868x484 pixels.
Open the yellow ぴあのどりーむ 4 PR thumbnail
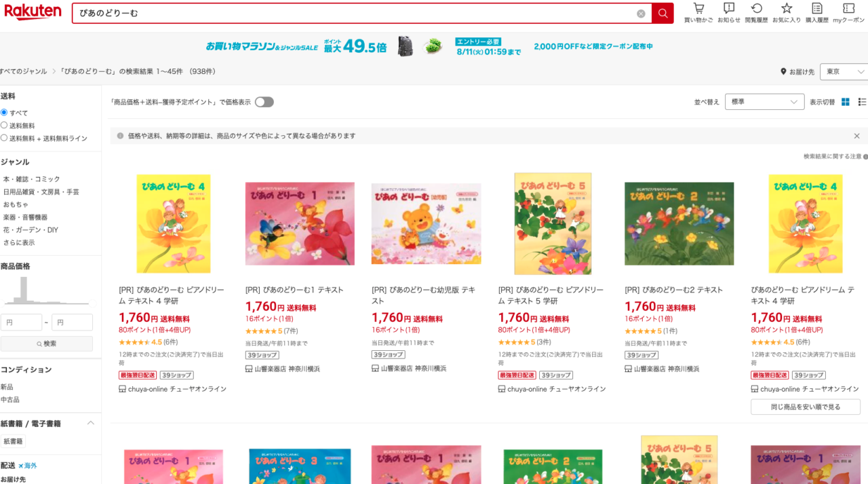click(174, 223)
